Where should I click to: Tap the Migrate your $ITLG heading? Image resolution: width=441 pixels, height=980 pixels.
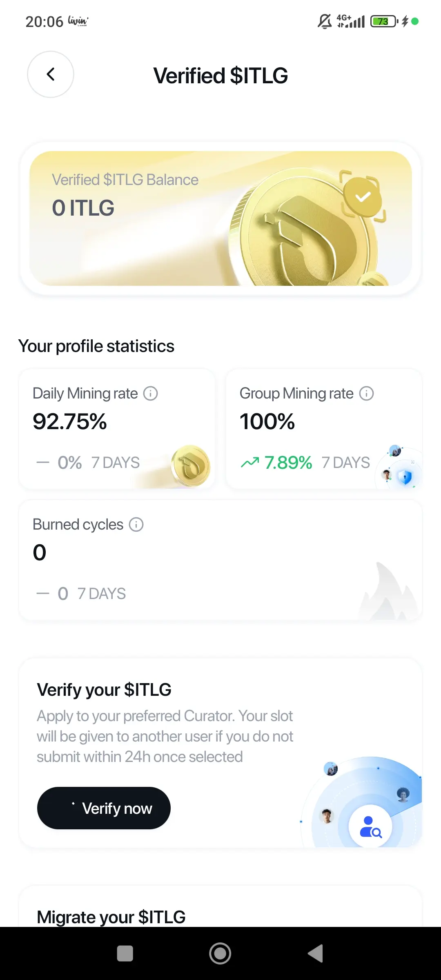(111, 917)
